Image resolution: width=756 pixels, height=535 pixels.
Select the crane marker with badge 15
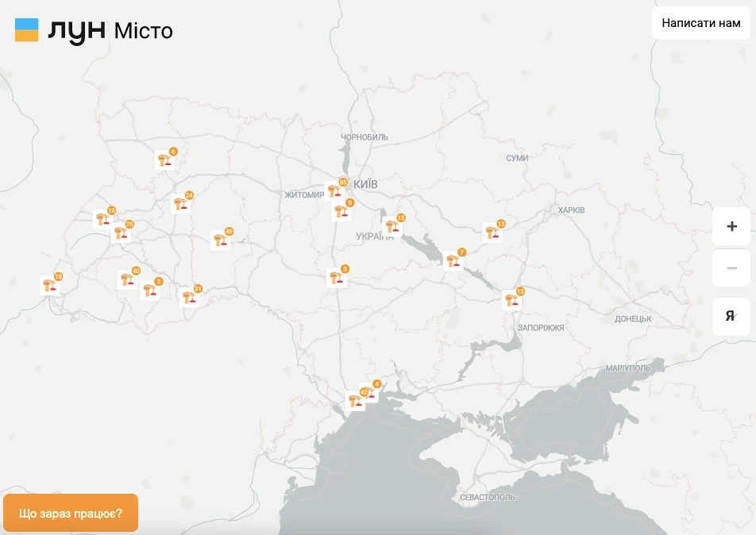coord(391,226)
